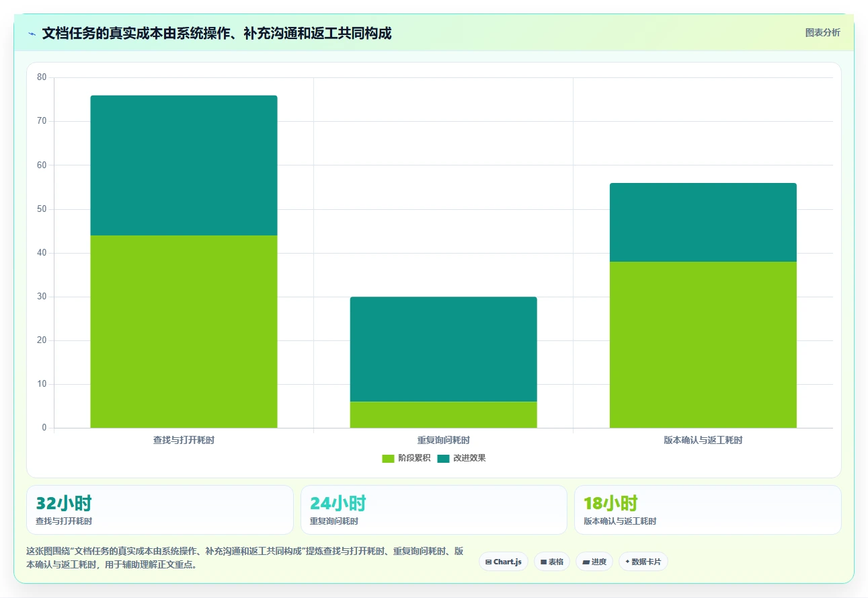868x598 pixels.
Task: Select the Chart.js tag chip
Action: point(504,562)
